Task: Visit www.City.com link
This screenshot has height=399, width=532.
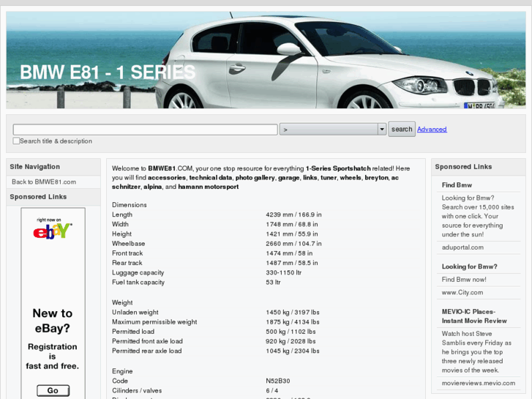Action: pyautogui.click(x=462, y=292)
